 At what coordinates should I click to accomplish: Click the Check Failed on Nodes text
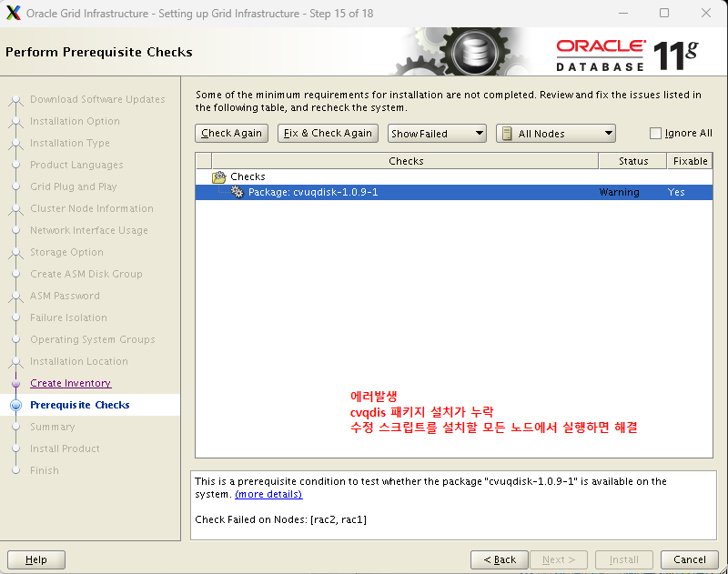280,519
